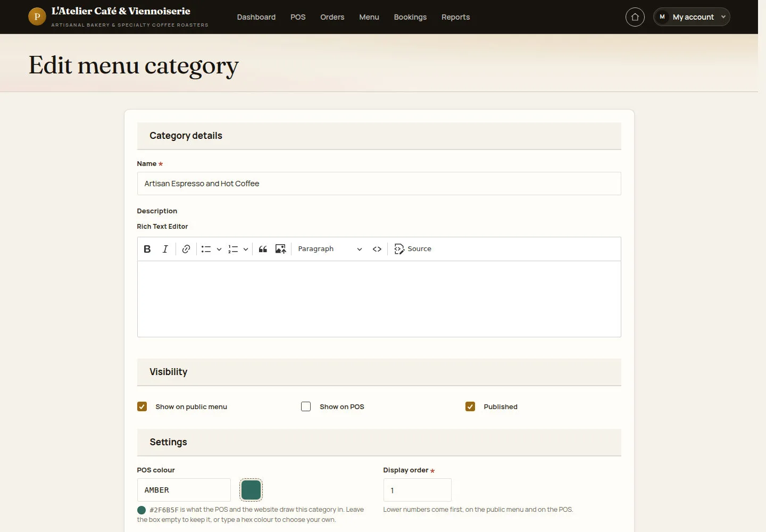Click the Category details section header
Image resolution: width=766 pixels, height=532 pixels.
click(x=379, y=136)
